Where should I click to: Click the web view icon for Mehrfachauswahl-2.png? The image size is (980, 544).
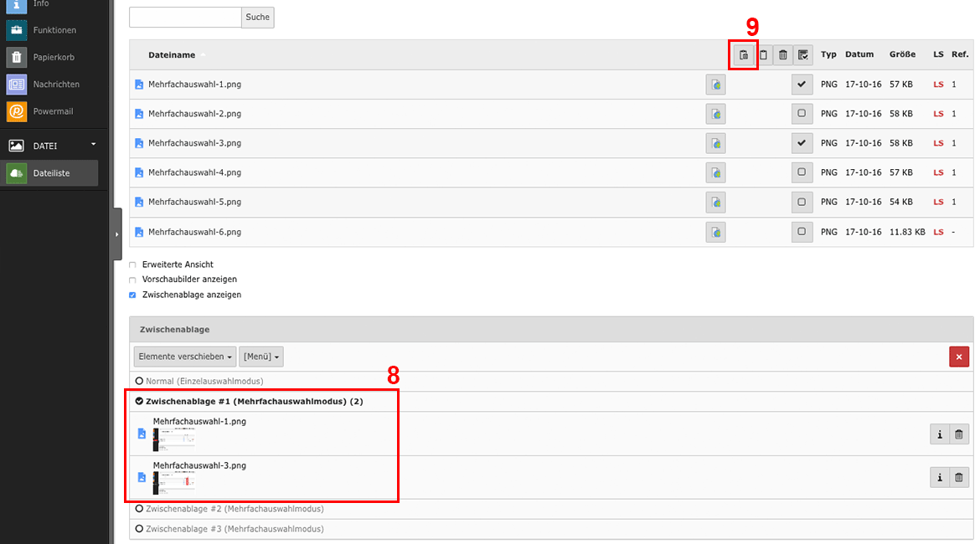(x=715, y=114)
